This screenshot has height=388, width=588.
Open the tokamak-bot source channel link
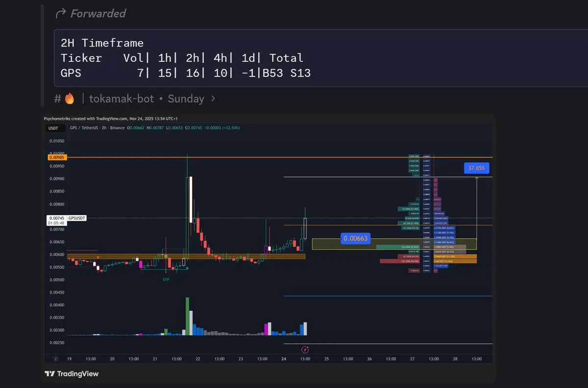click(x=121, y=99)
